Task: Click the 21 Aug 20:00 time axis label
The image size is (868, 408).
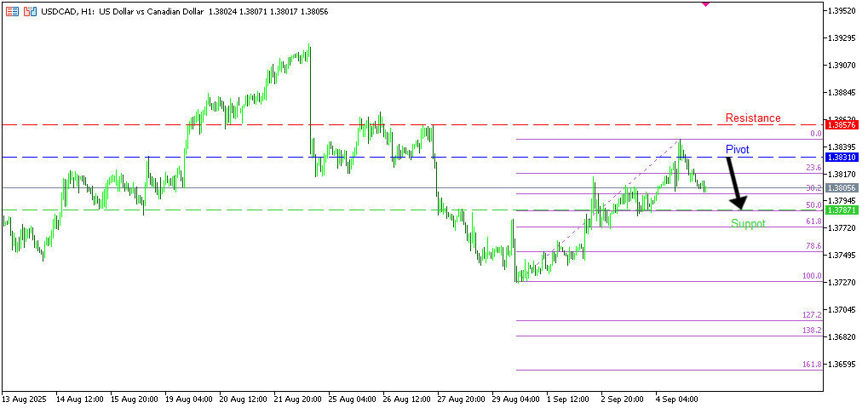Action: (296, 398)
